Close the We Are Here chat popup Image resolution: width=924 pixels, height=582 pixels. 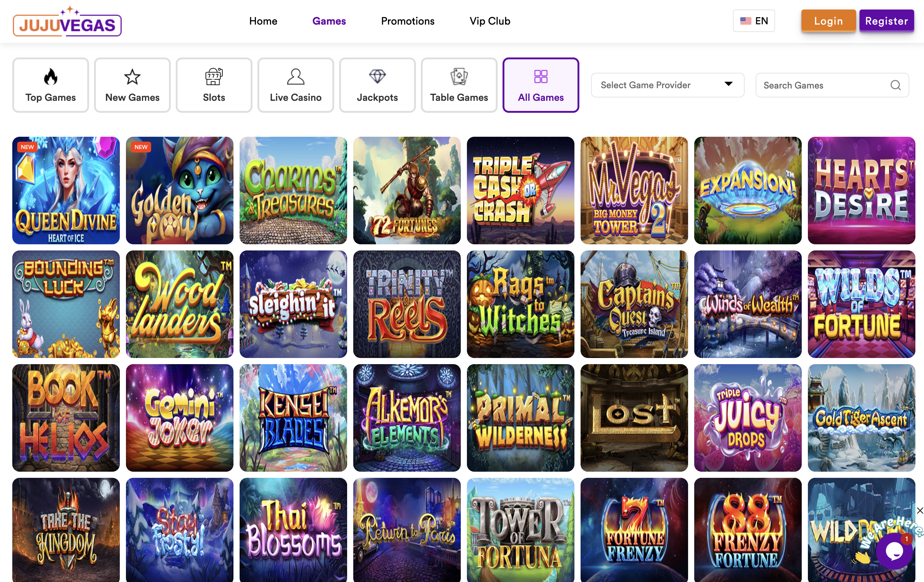(x=920, y=511)
